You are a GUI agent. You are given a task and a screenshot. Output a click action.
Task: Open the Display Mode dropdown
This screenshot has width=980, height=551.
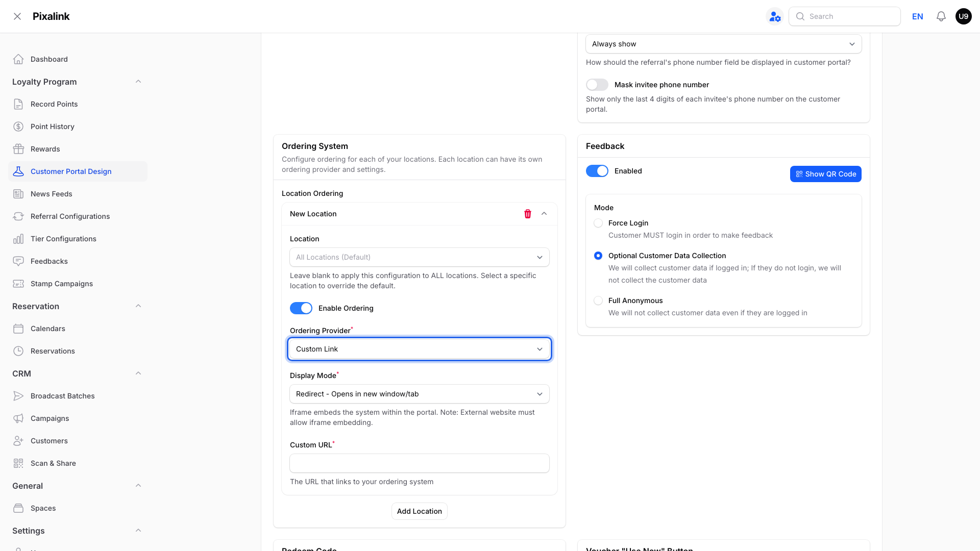[420, 394]
